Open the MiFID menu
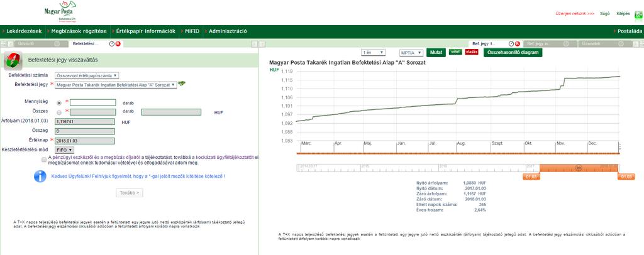Image resolution: width=644 pixels, height=255 pixels. [x=192, y=31]
